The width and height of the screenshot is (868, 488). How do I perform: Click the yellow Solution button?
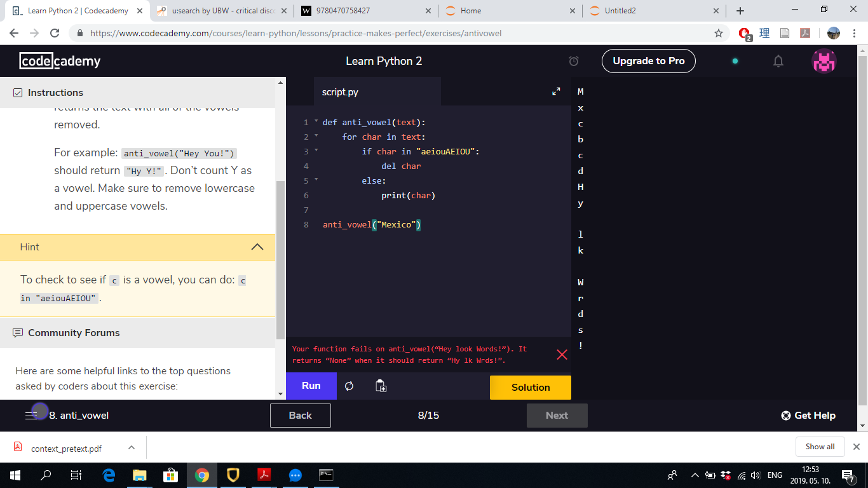[x=531, y=387]
